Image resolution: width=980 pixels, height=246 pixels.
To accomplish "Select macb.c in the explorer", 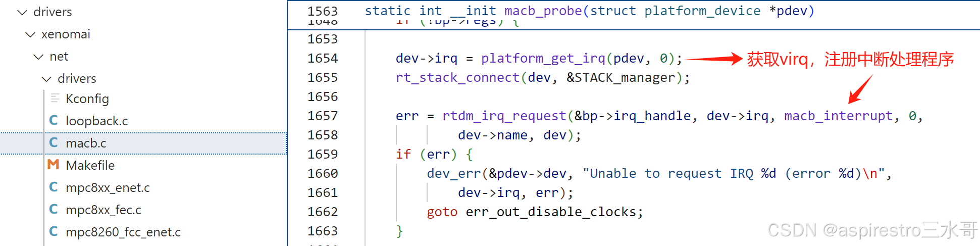I will (143, 143).
